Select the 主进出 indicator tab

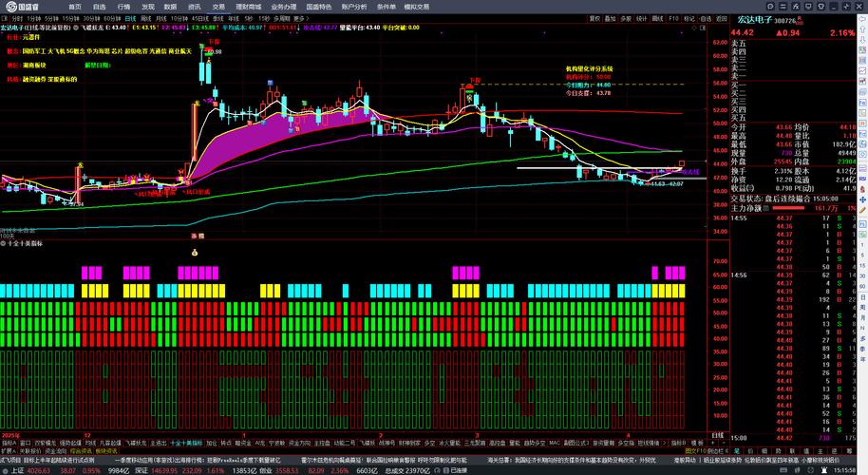tap(159, 443)
